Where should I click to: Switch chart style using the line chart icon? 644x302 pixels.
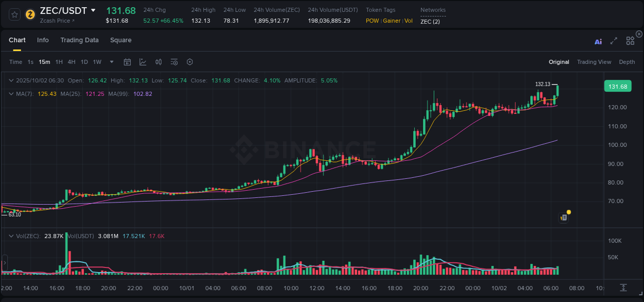point(143,61)
